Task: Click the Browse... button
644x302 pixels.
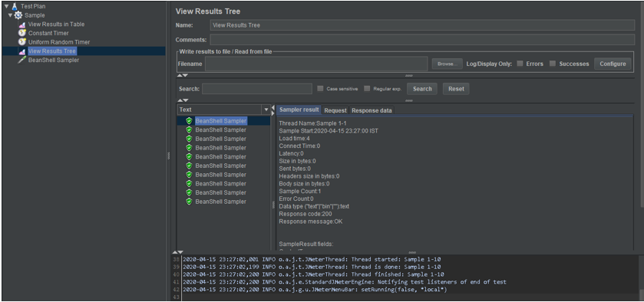Action: click(x=447, y=64)
